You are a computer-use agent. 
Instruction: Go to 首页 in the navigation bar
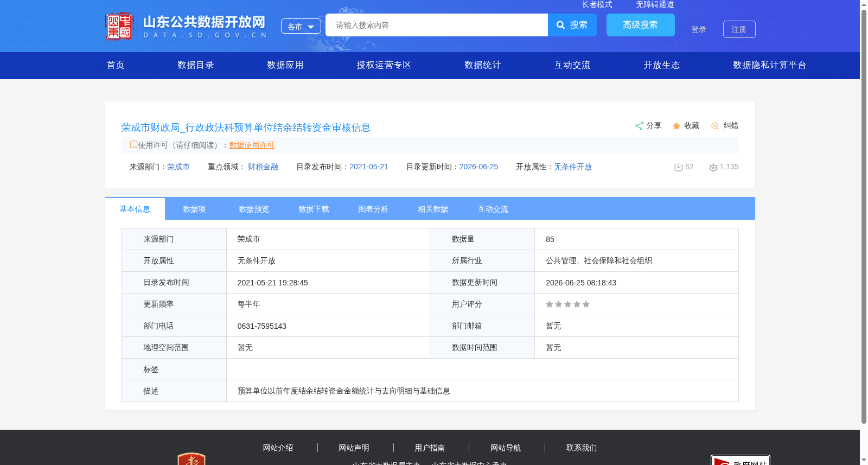116,65
